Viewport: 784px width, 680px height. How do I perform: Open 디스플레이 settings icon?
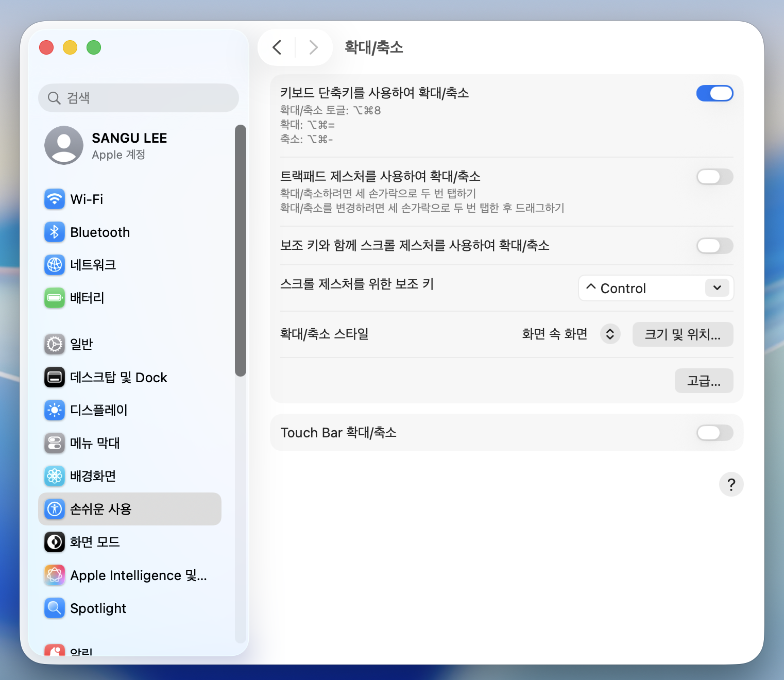54,410
